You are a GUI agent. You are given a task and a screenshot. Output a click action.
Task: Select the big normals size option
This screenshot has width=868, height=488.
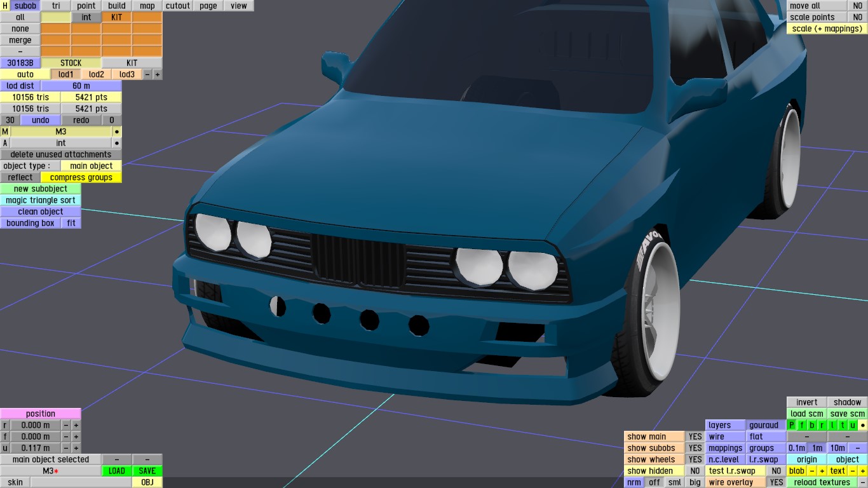[695, 482]
